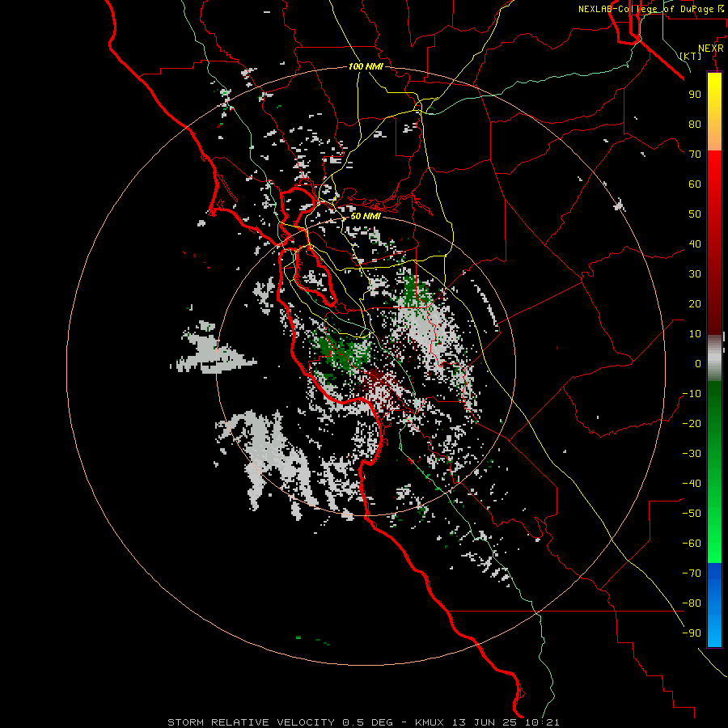The height and width of the screenshot is (728, 728).
Task: Click the -70 value on the velocity scale
Action: (x=692, y=573)
